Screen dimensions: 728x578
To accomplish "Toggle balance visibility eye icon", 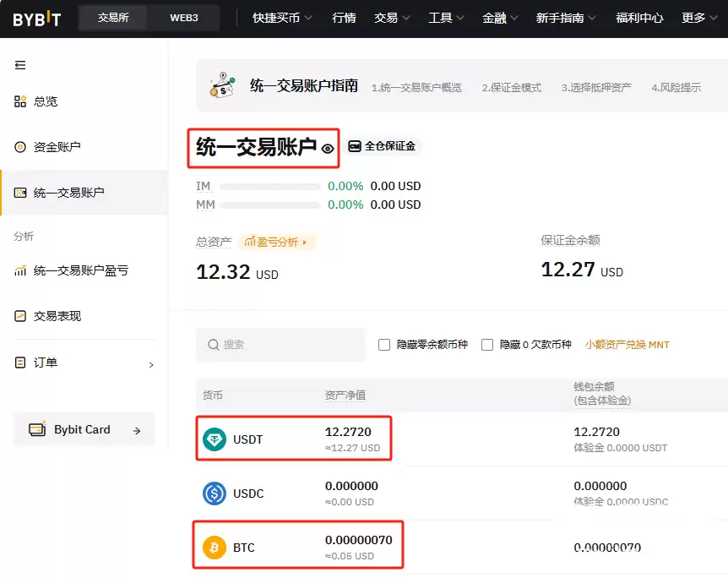I will (328, 149).
